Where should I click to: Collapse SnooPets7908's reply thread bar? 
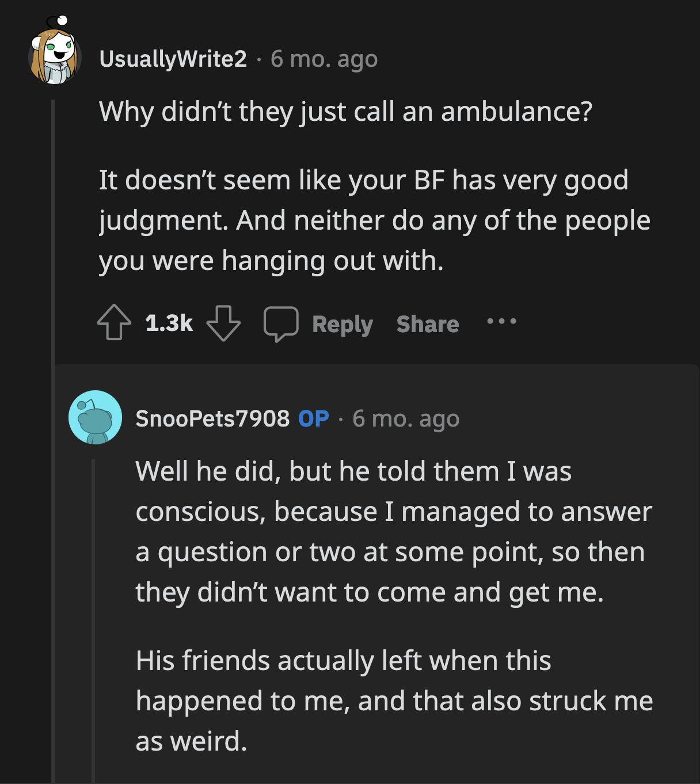coord(94,604)
